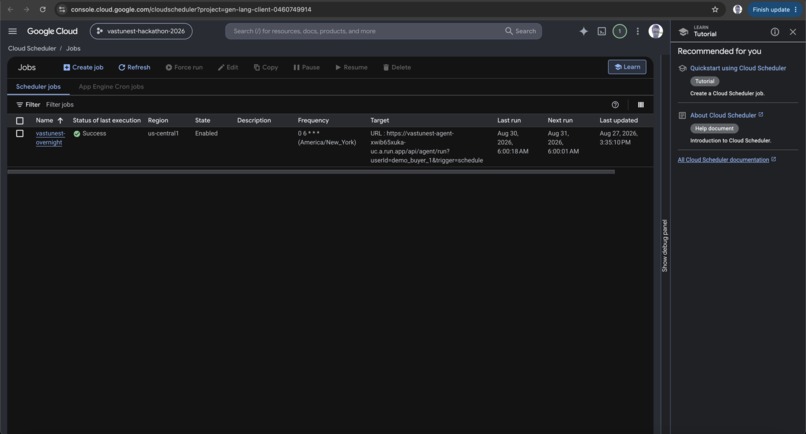The height and width of the screenshot is (434, 806).
Task: Click Force run in toolbar
Action: click(184, 67)
